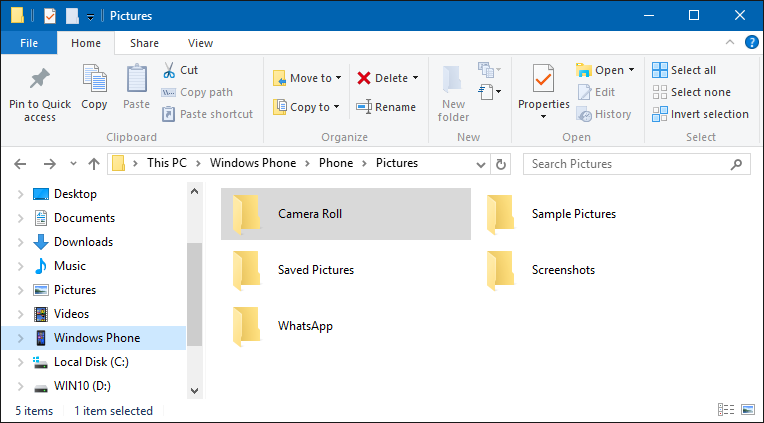Click History in the Open group
Screen dimensions: 764x423
[604, 114]
